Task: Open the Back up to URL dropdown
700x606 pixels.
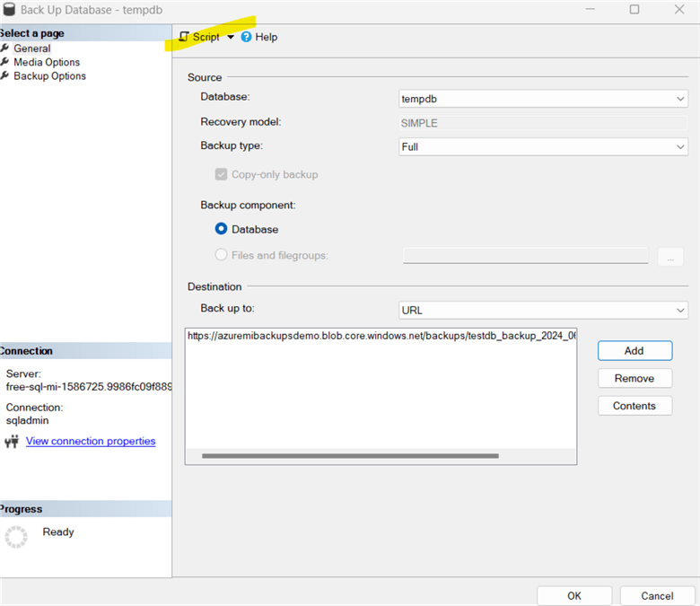Action: [x=542, y=310]
